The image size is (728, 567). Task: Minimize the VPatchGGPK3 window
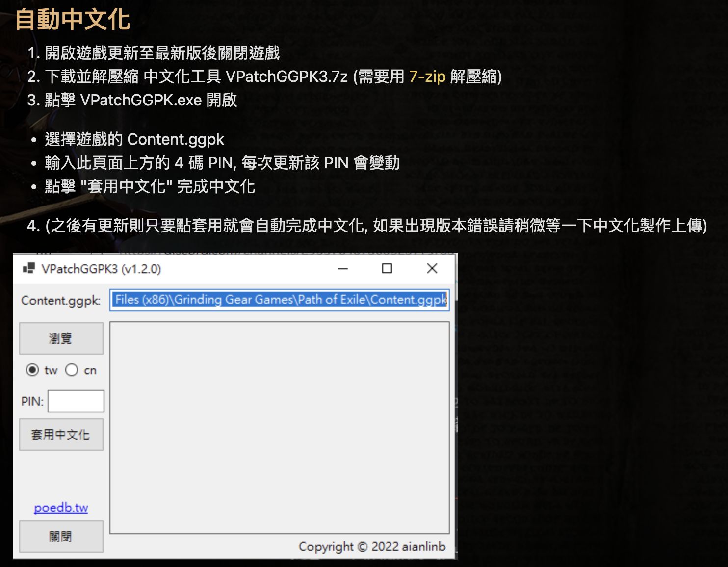[343, 268]
